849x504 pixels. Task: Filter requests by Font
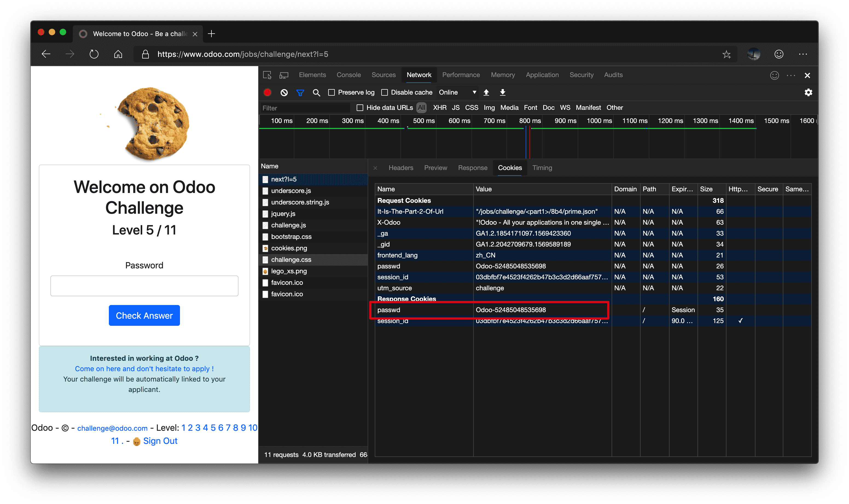[530, 108]
